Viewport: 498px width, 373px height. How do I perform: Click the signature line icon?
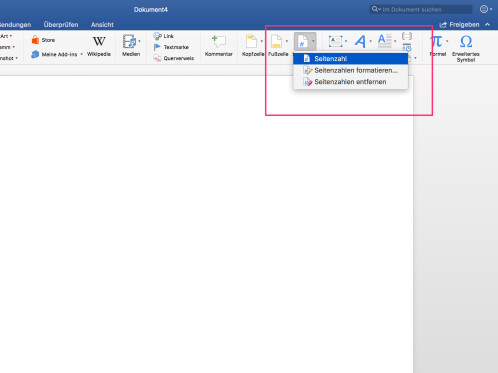point(407,36)
